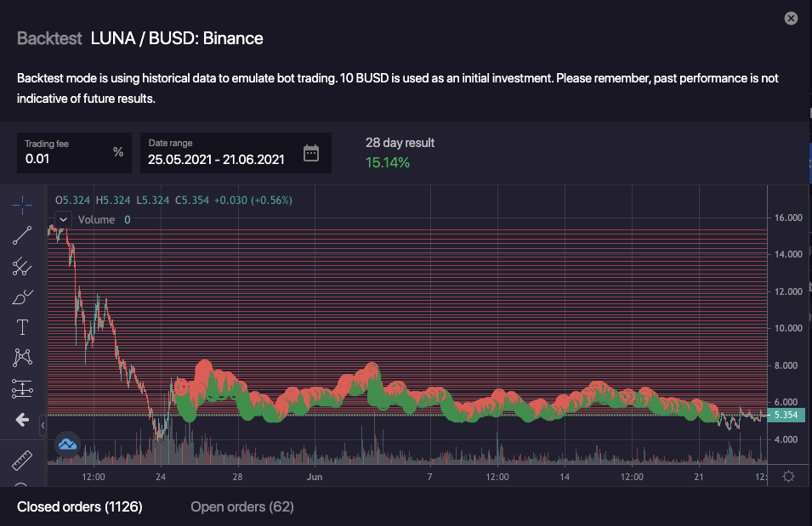Viewport: 812px width, 526px height.
Task: Collapse the drawing toolbar side handle
Action: point(43,420)
